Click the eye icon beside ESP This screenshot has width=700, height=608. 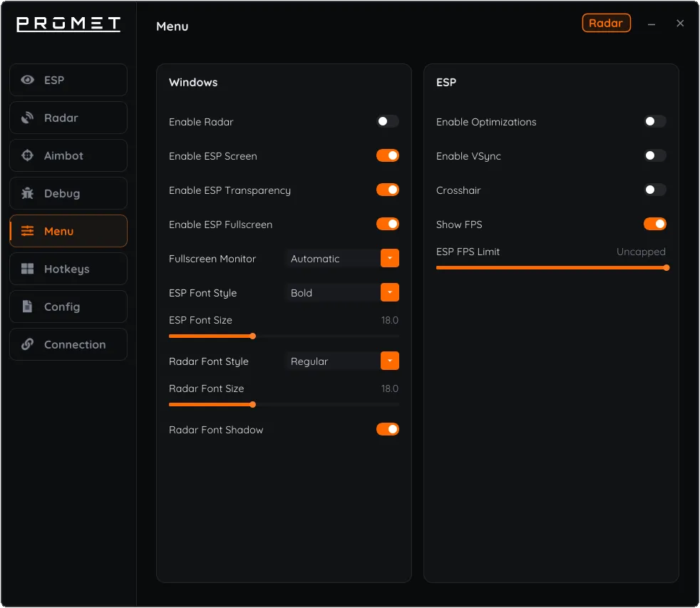pos(27,80)
